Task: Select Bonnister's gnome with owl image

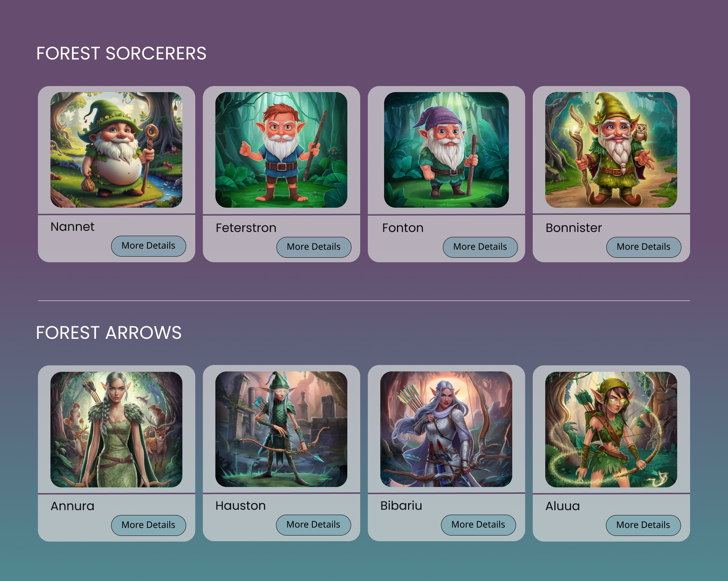Action: (611, 150)
